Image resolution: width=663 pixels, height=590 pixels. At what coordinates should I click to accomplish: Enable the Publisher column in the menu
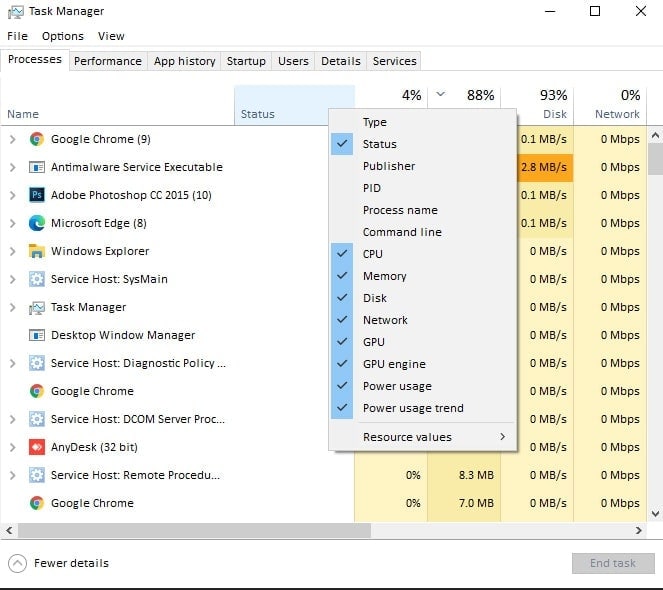coord(423,166)
